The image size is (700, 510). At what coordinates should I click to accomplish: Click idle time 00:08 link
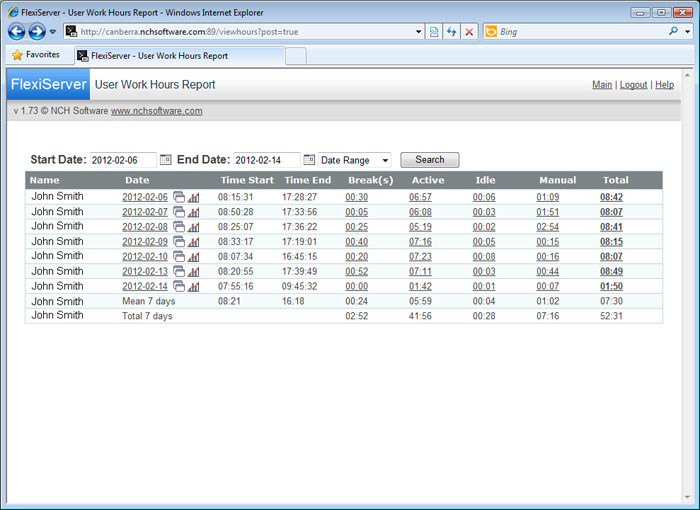484,257
